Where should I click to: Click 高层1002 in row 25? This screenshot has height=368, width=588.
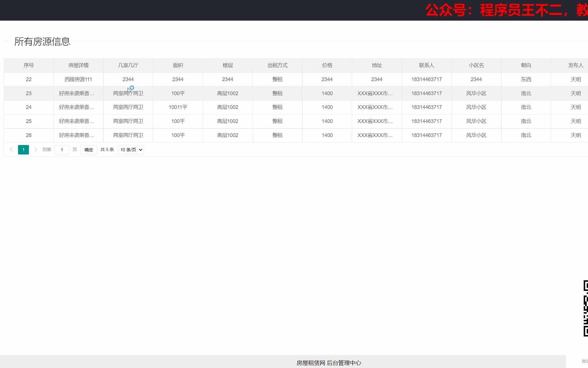point(228,121)
